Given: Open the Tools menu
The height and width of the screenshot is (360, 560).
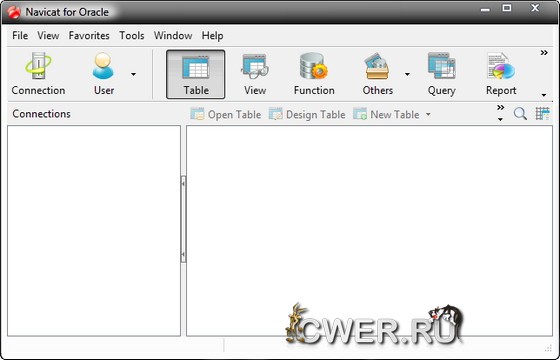Looking at the screenshot, I should pyautogui.click(x=132, y=36).
